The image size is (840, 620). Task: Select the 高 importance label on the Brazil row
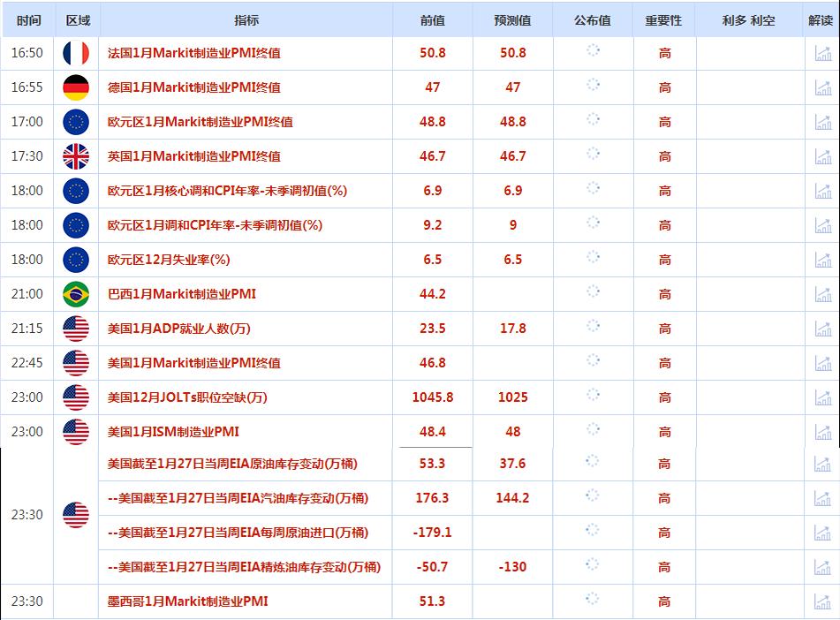pos(665,293)
